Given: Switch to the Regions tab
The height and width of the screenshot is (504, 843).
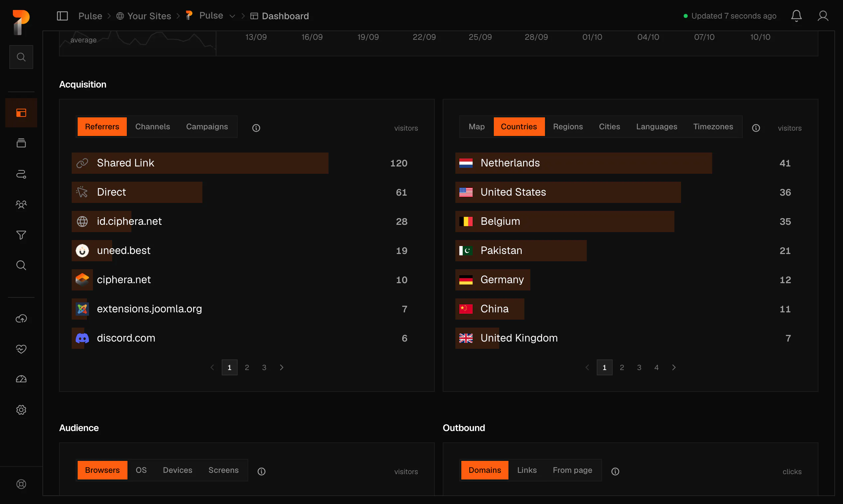Looking at the screenshot, I should tap(568, 127).
